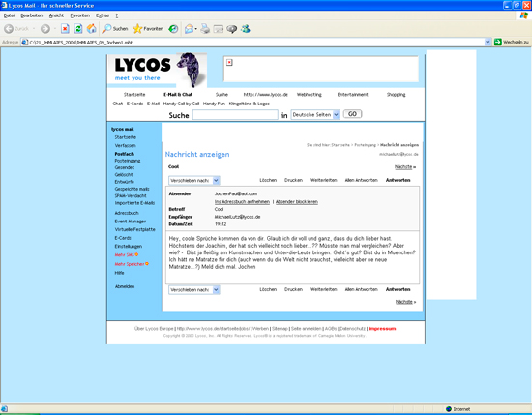Click the Wechseln zu go button

[512, 42]
